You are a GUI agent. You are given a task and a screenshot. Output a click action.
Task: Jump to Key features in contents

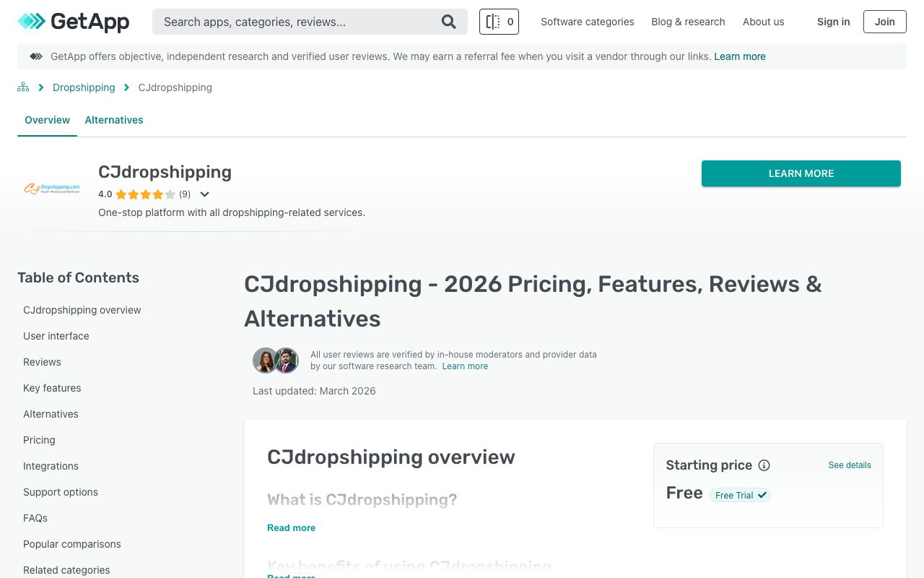point(52,388)
